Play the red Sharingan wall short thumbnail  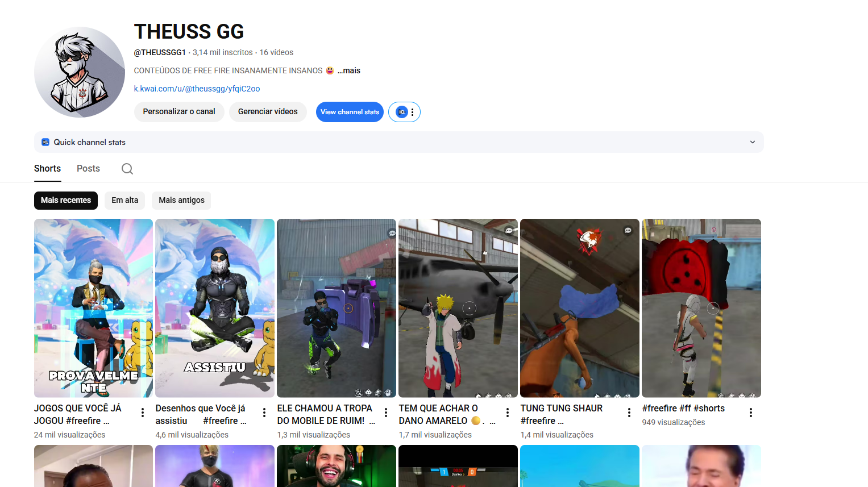click(x=701, y=308)
